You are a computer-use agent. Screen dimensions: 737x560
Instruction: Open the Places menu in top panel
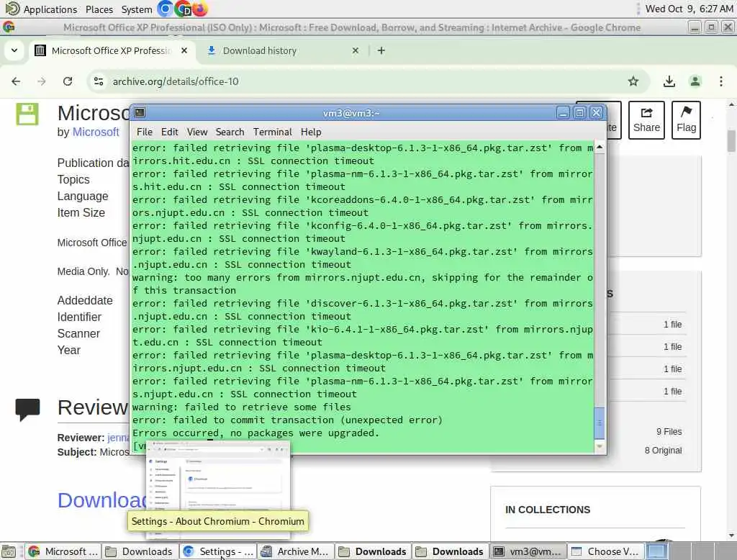click(99, 9)
